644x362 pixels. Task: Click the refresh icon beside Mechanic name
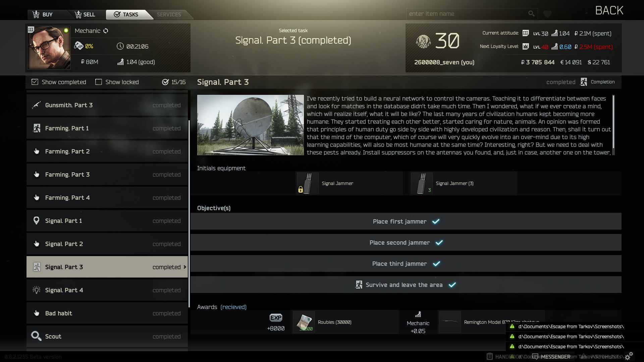click(106, 31)
